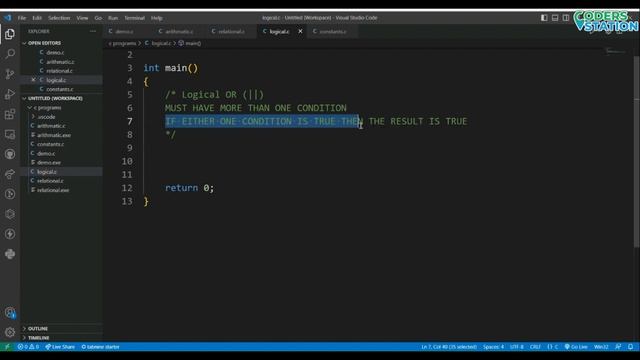This screenshot has height=360, width=640.
Task: Click VS Code logo in title bar
Action: (x=7, y=18)
